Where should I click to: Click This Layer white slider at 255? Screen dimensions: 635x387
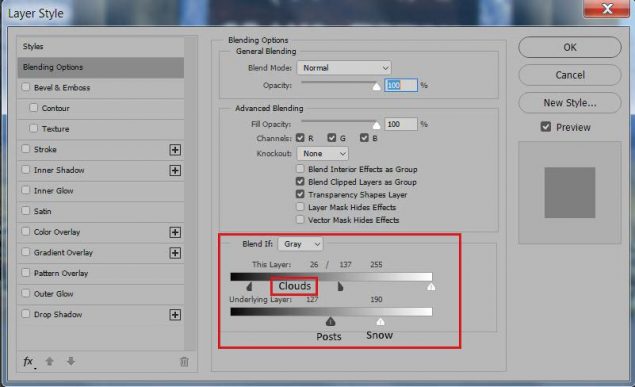(431, 287)
